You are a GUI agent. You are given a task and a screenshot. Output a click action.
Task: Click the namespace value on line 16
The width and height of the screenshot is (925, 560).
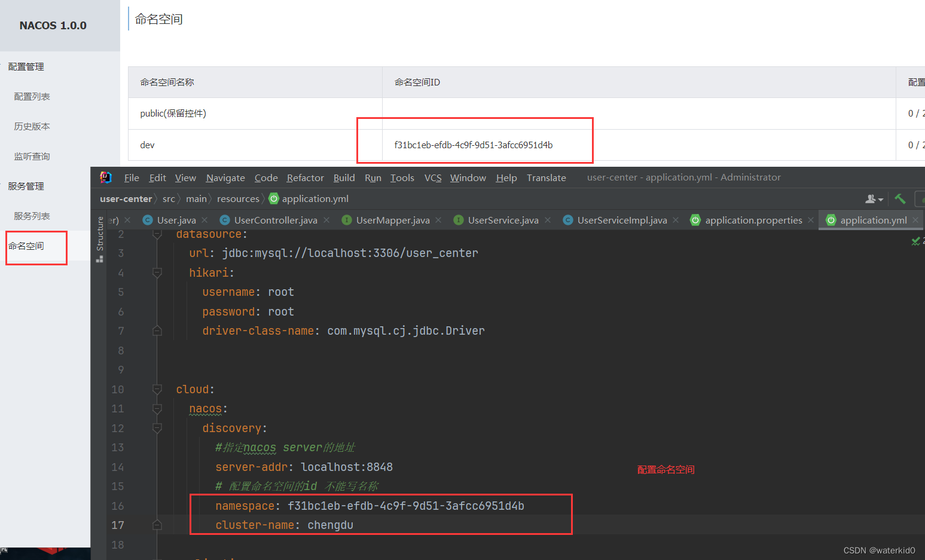click(406, 506)
